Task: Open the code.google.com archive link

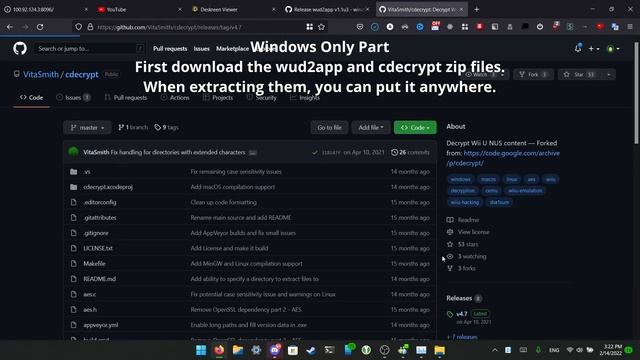Action: [x=503, y=158]
